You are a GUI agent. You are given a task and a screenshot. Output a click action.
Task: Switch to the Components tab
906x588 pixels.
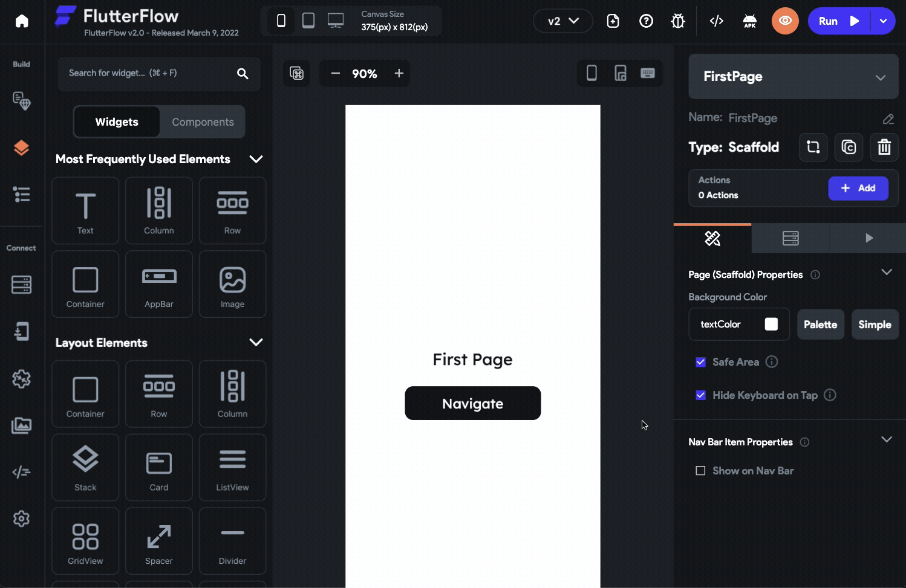click(203, 122)
